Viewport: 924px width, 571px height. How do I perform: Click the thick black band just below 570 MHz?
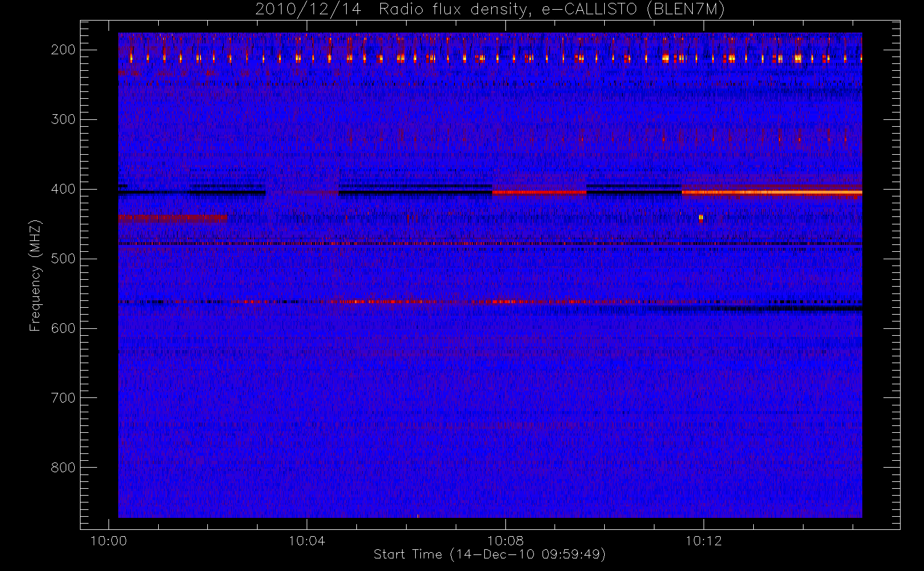788,309
